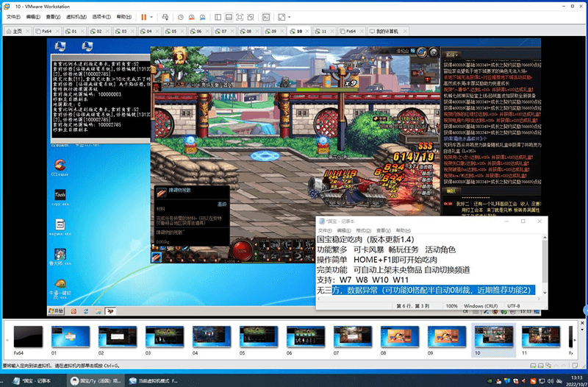Image resolution: width=588 pixels, height=387 pixels.
Task: Click 'UTF-8' in Notepad status bar
Action: coord(513,305)
